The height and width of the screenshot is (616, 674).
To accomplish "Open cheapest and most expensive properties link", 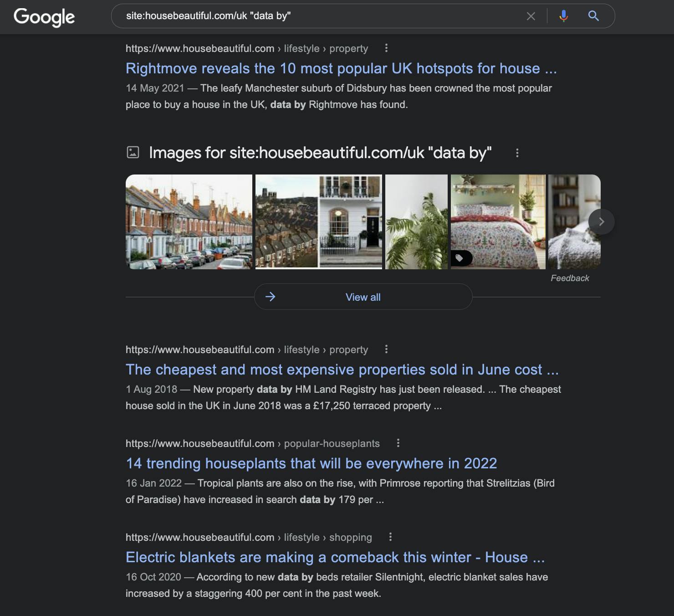I will [342, 370].
